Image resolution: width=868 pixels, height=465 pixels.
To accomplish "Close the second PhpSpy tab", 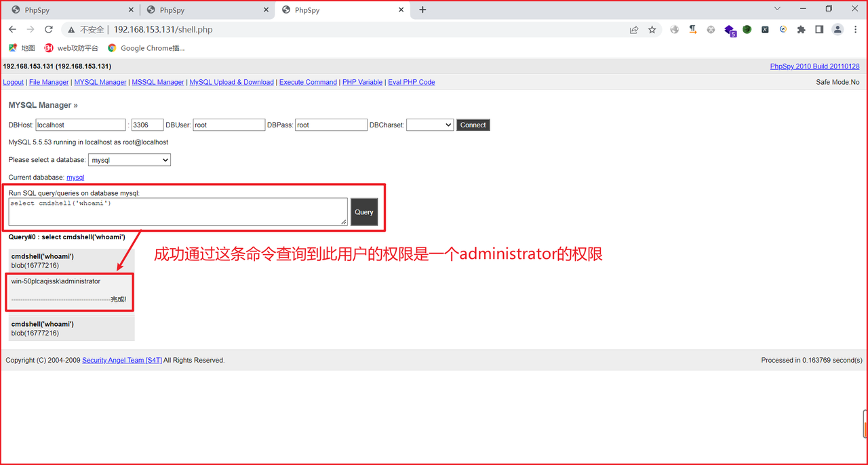I will click(267, 10).
